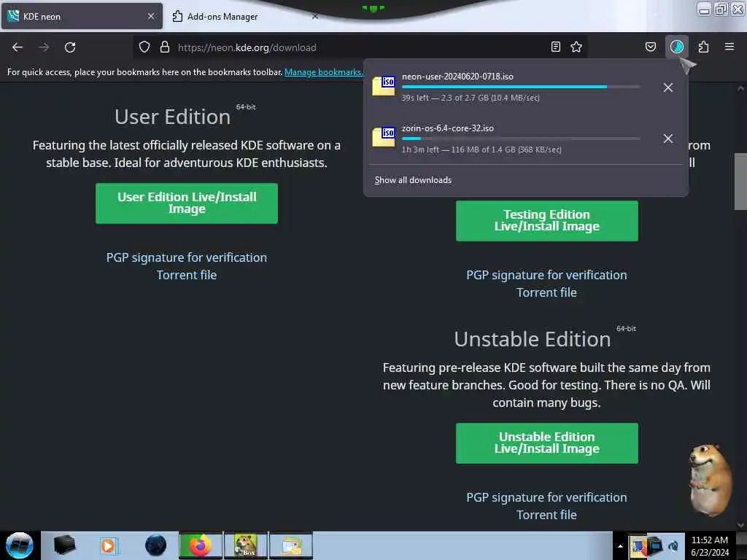Download User Edition Live/Install Image

click(x=187, y=203)
